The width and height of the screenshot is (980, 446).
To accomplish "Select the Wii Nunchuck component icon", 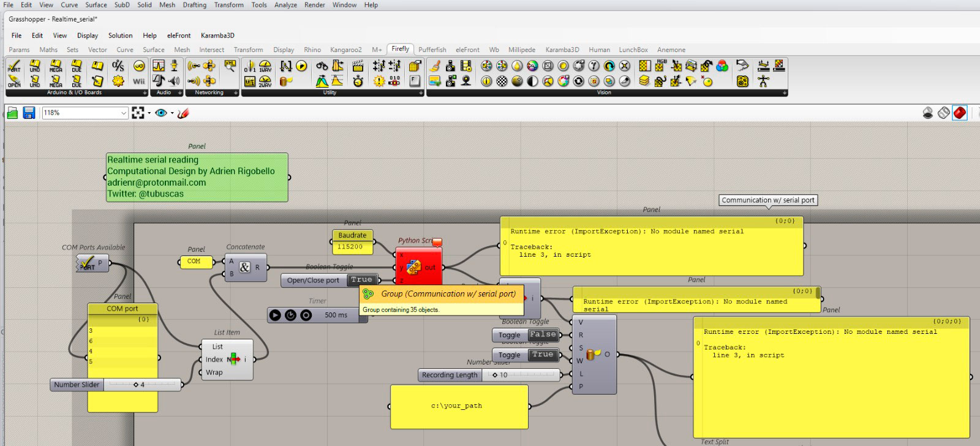I will pos(139,81).
